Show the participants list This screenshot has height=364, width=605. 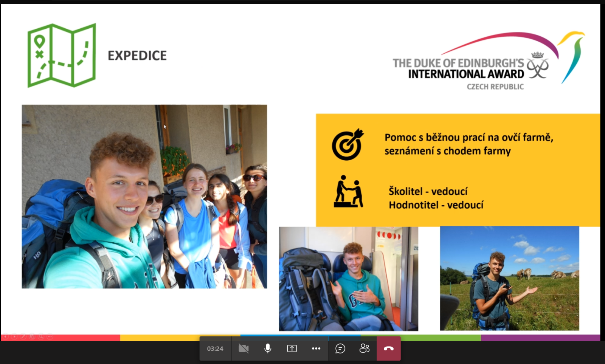(365, 349)
